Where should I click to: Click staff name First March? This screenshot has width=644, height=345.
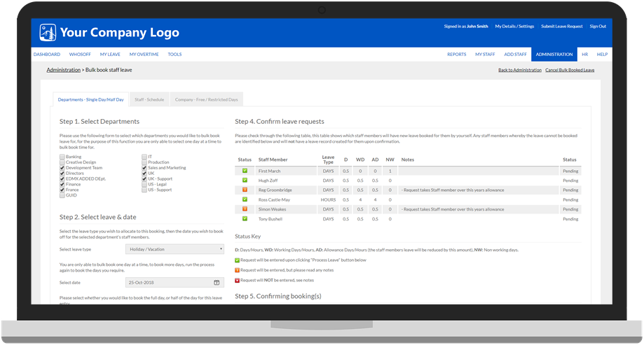click(x=269, y=171)
